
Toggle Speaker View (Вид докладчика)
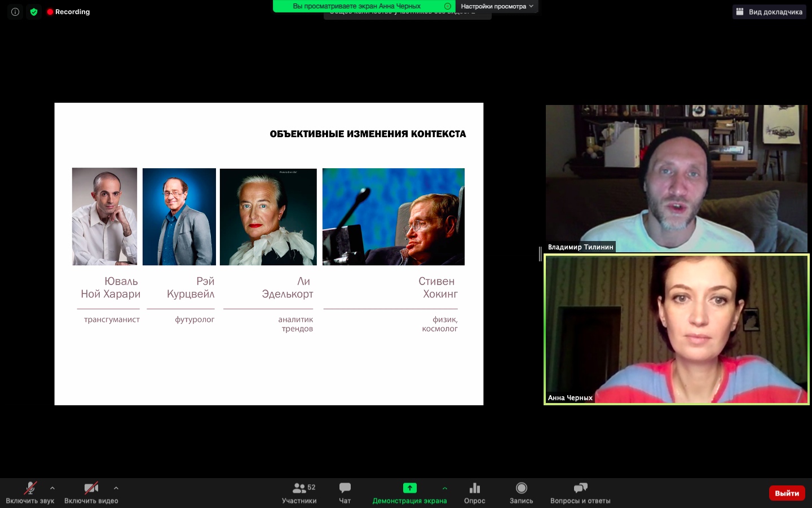click(x=769, y=12)
